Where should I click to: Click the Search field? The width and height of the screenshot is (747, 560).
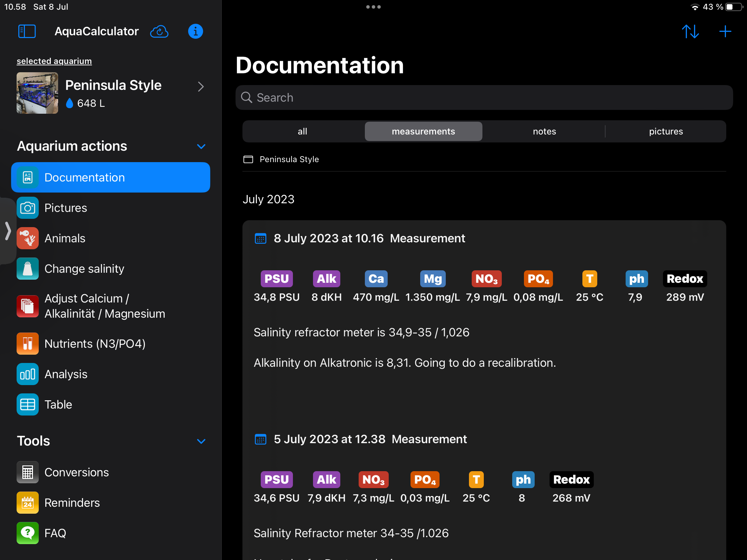tap(484, 97)
